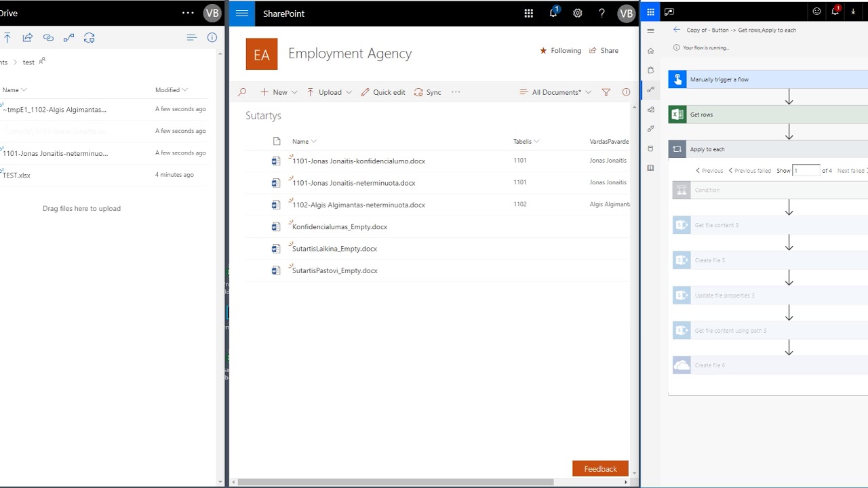Open SharePoint VB account avatar
The width and height of the screenshot is (868, 488).
click(x=627, y=13)
